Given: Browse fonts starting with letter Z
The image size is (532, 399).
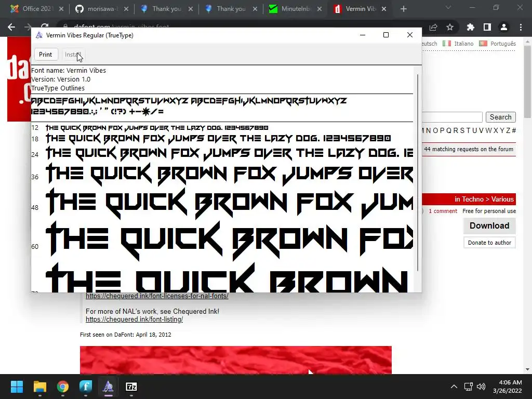Looking at the screenshot, I should tap(508, 130).
